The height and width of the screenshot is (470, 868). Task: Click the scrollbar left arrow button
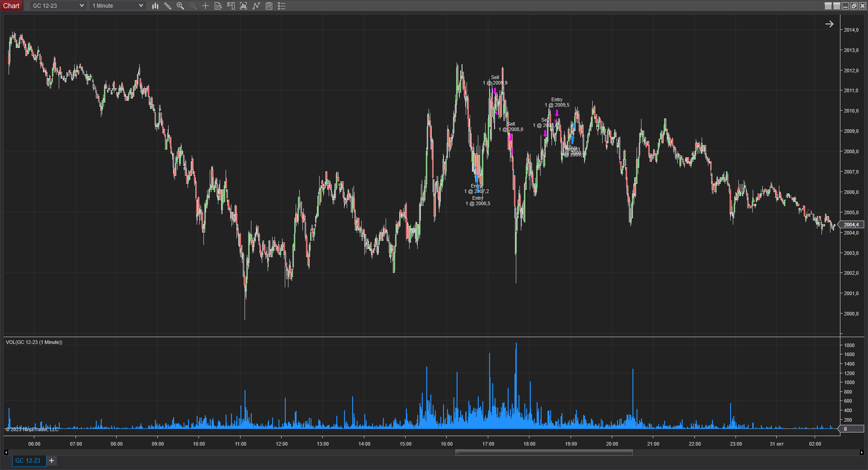(6, 452)
